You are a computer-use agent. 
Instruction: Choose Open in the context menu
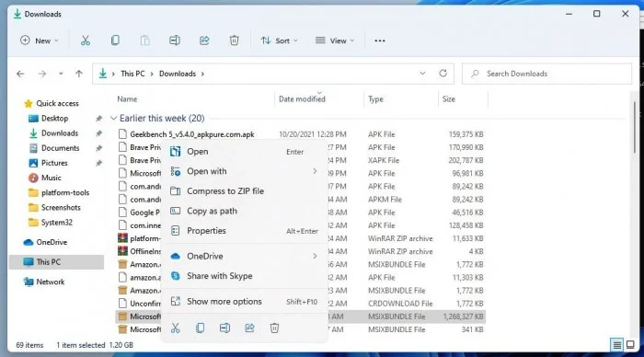pos(245,152)
